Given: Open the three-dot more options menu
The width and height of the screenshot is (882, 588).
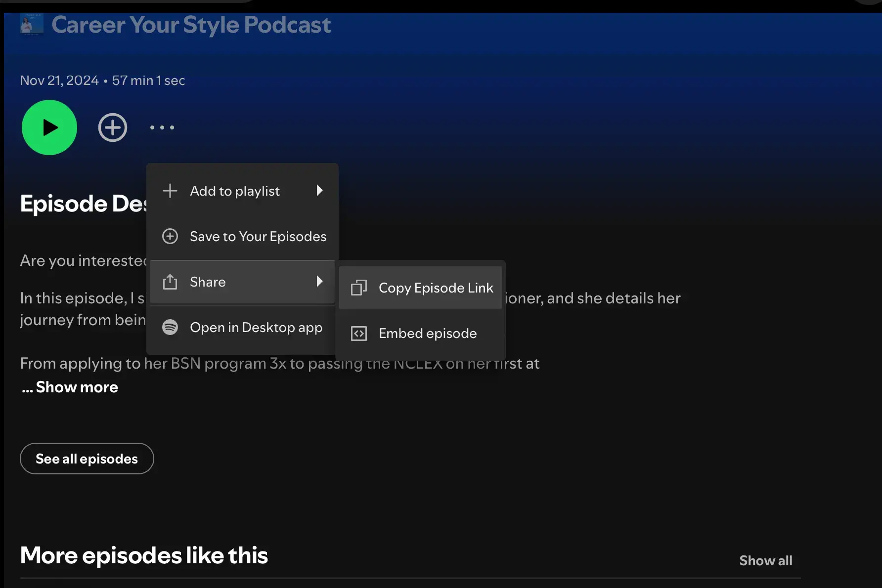Looking at the screenshot, I should click(162, 127).
